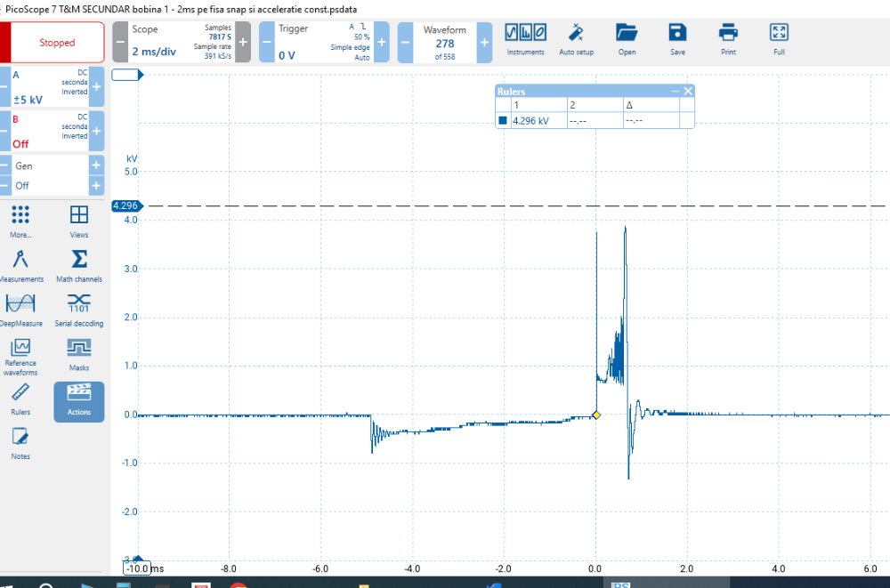Go to previous waveform with minus button
This screenshot has height=588, width=890.
[x=405, y=43]
